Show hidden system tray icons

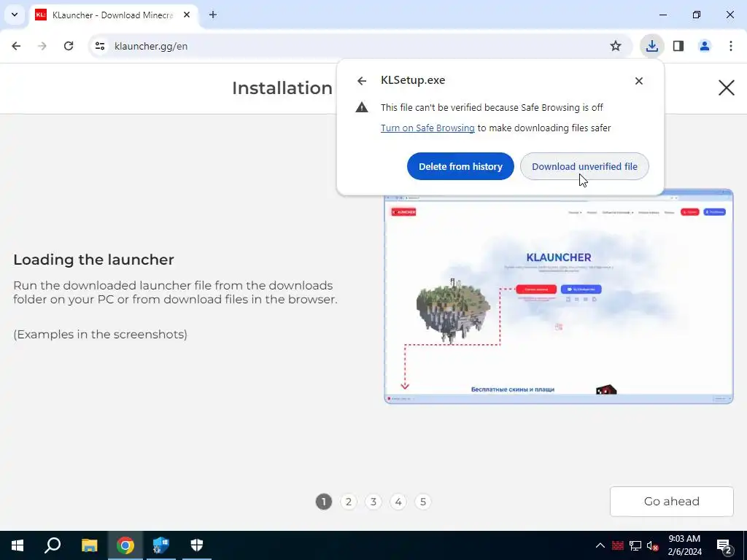(x=600, y=545)
